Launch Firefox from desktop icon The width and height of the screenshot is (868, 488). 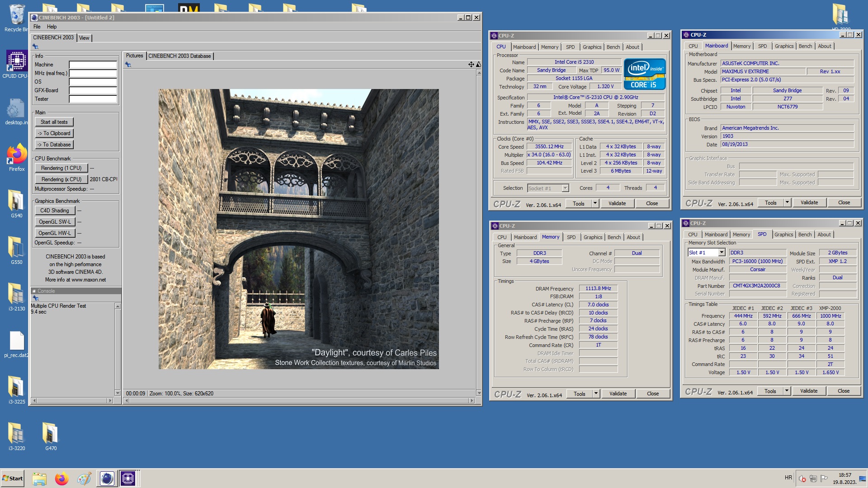click(x=16, y=158)
